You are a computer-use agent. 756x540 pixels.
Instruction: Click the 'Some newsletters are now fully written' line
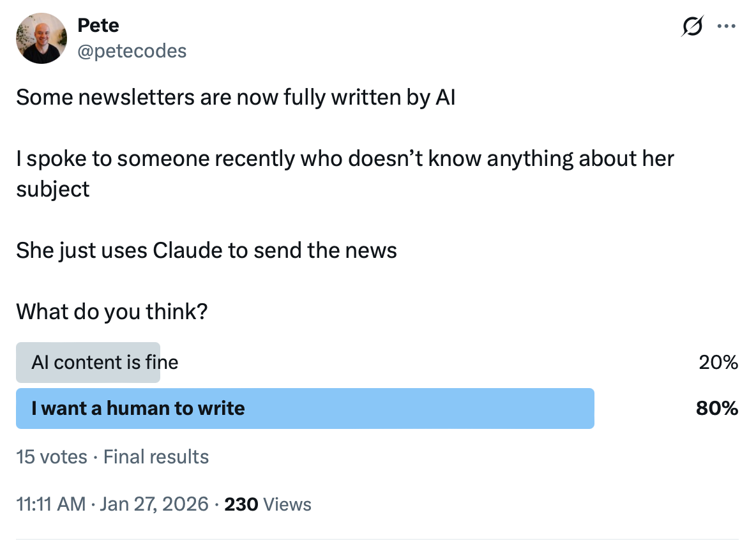(236, 98)
